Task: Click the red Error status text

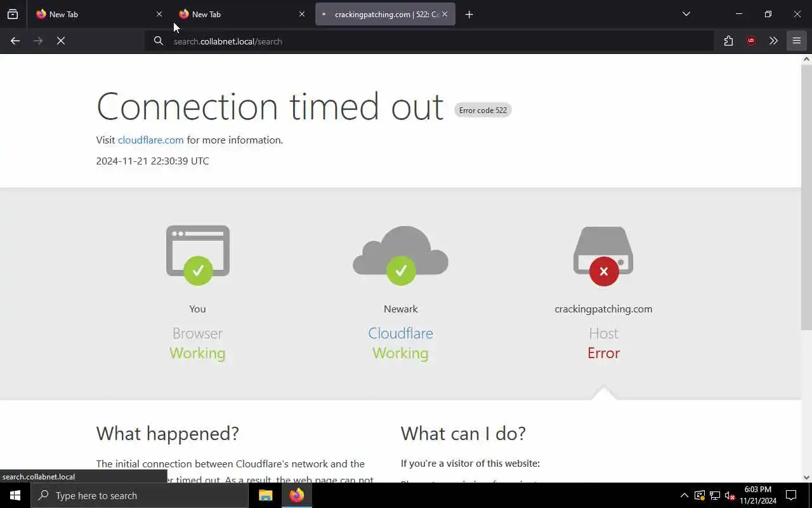Action: tap(603, 353)
